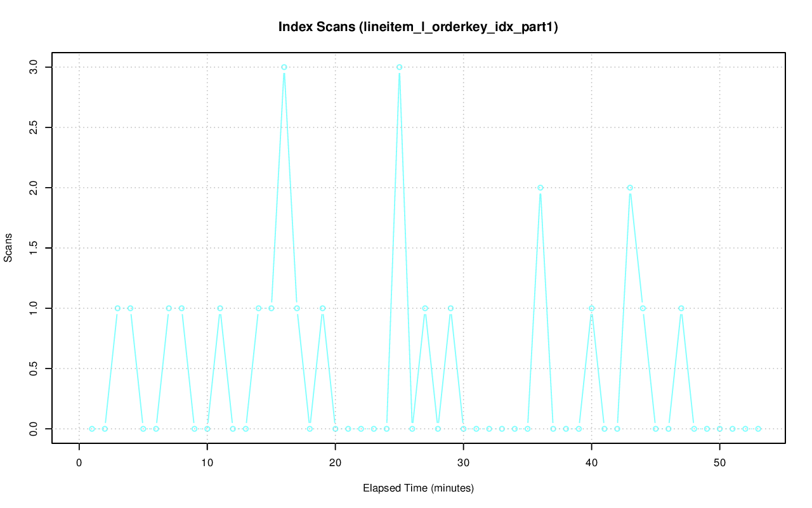This screenshot has height=508, width=812.
Task: Select the 1-scan point at minute 47
Action: pyautogui.click(x=681, y=308)
